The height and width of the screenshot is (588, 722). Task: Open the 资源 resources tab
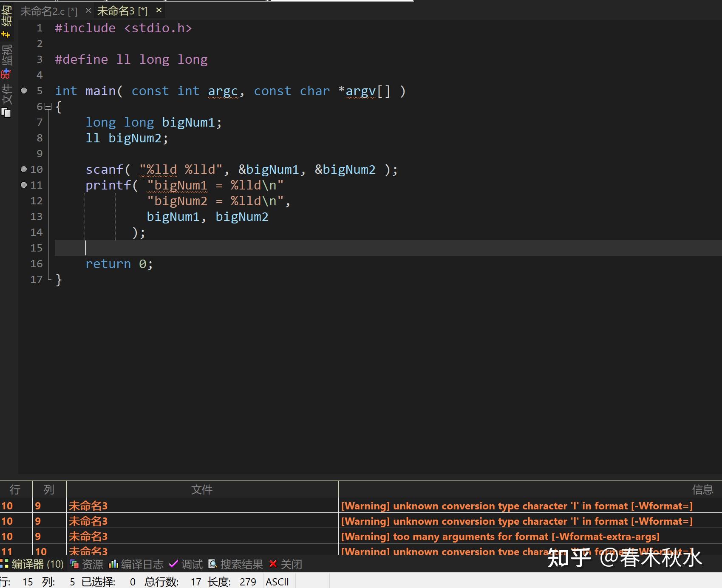87,564
